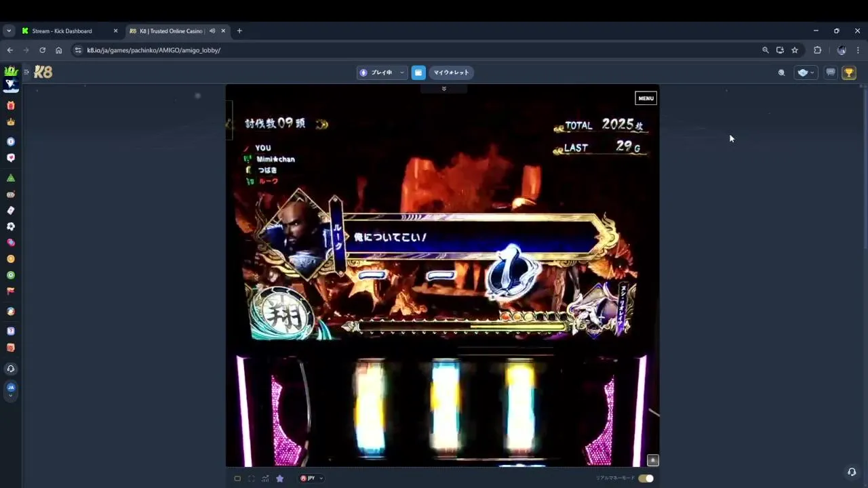Viewport: 868px width, 488px height.
Task: Open the JPY currency dropdown
Action: pyautogui.click(x=312, y=479)
